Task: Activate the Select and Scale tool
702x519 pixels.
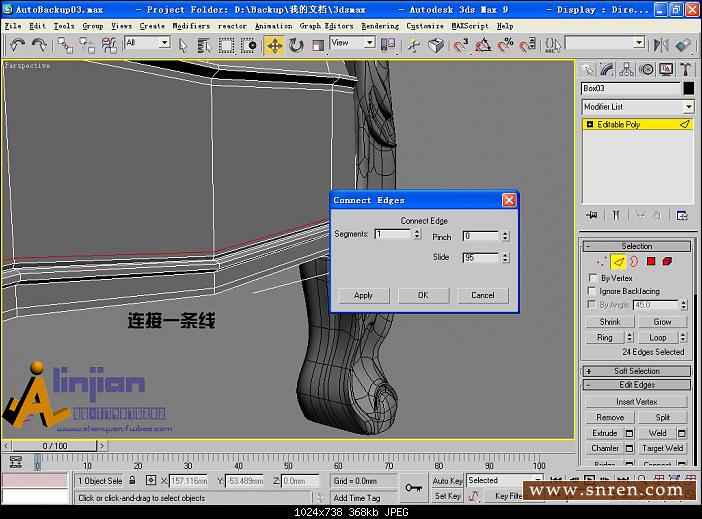Action: 318,45
